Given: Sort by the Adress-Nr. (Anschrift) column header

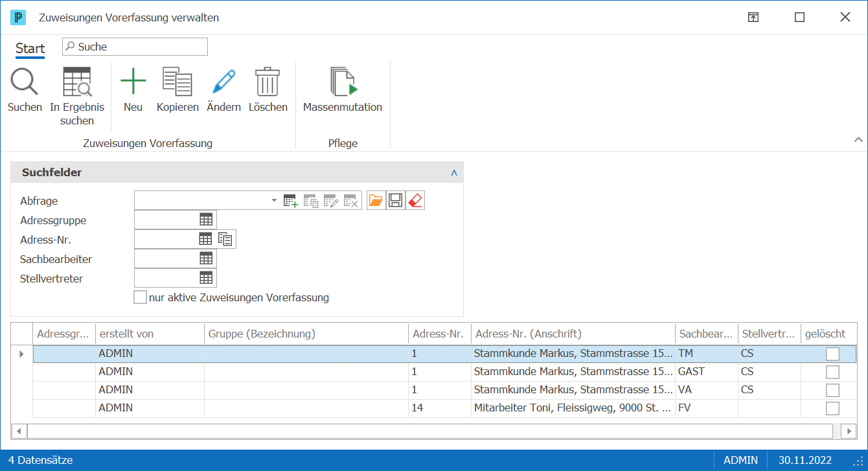Looking at the screenshot, I should click(573, 334).
